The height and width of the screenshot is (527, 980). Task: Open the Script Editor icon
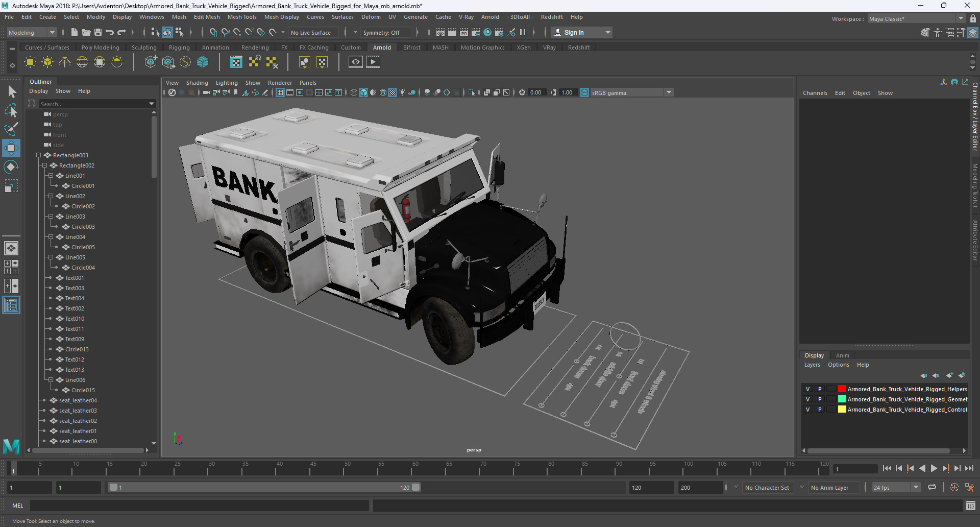(971, 506)
